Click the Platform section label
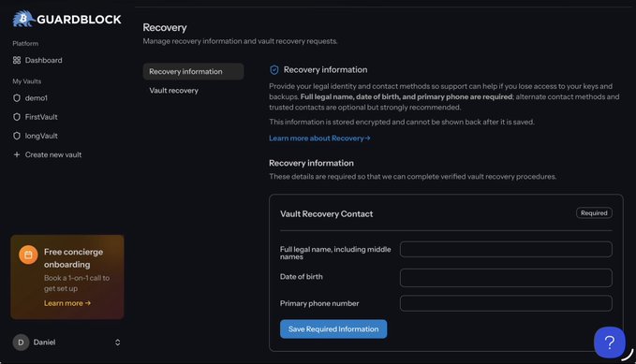 pos(25,44)
